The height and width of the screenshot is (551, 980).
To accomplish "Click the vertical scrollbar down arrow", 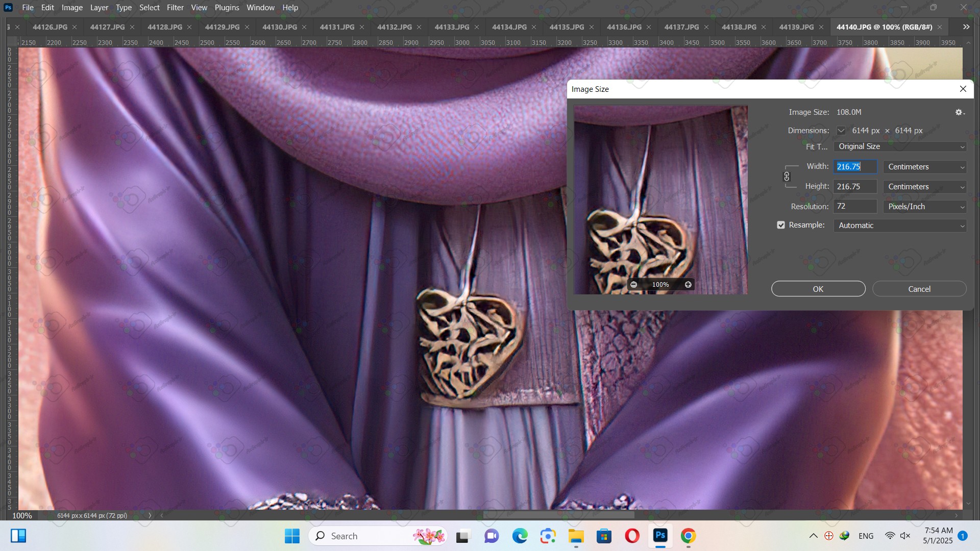I will coord(968,504).
